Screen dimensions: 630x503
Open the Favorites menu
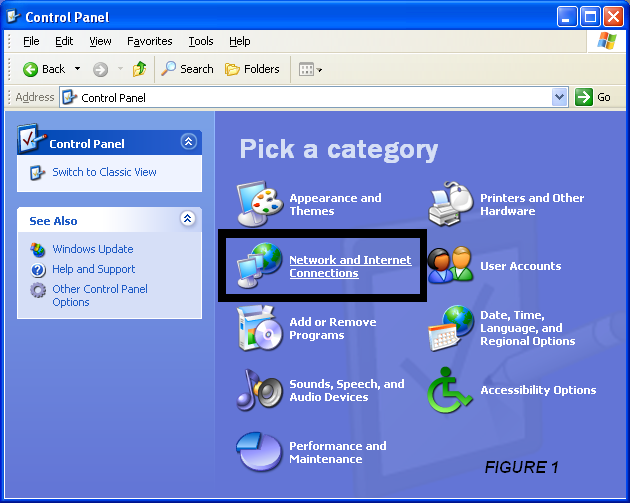pos(149,41)
